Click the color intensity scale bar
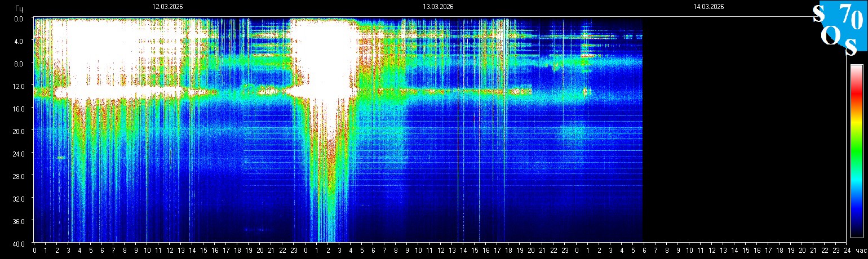This screenshot has width=868, height=259. click(857, 151)
